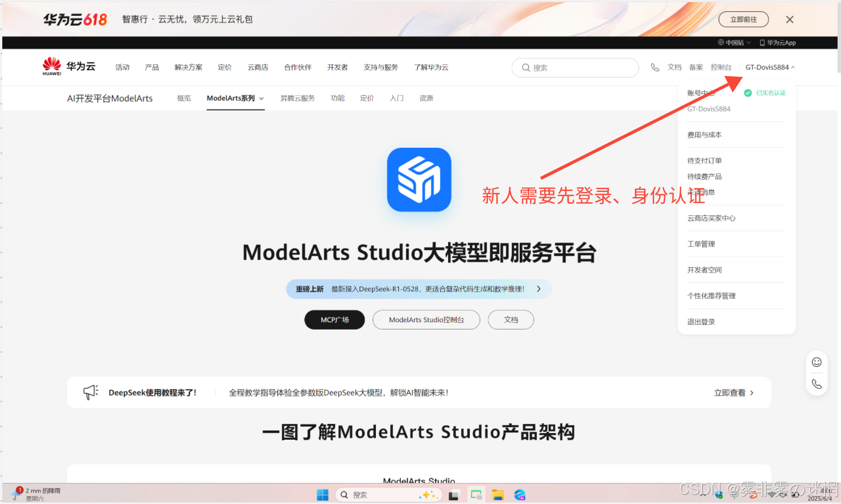Collapse the GT-Dovis5884 account dropdown

770,67
